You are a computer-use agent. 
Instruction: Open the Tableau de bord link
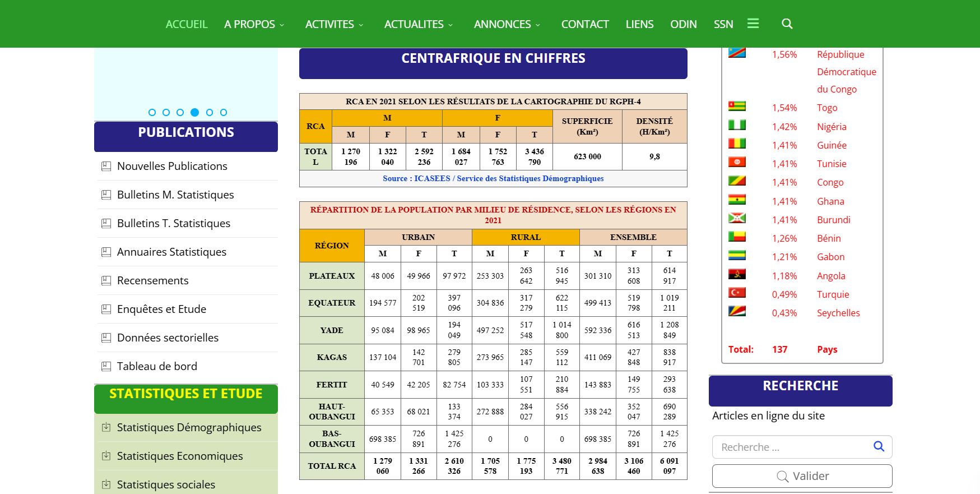tap(157, 366)
